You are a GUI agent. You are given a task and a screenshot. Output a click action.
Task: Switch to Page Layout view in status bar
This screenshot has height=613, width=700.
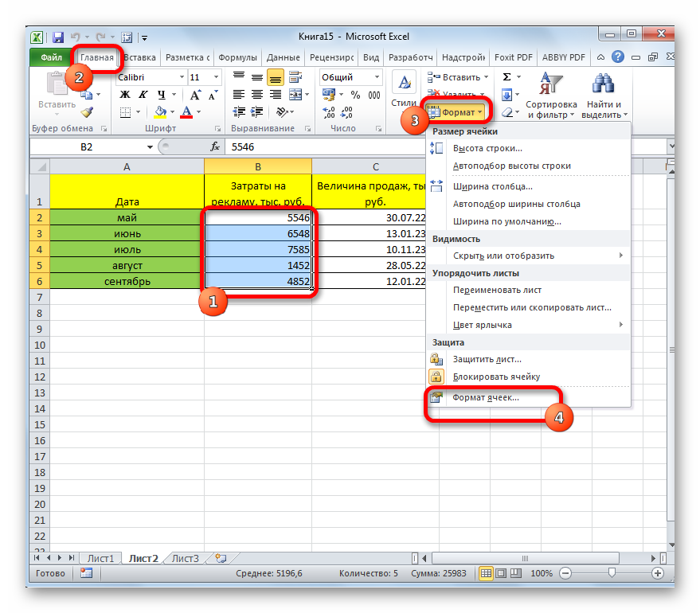pos(499,573)
